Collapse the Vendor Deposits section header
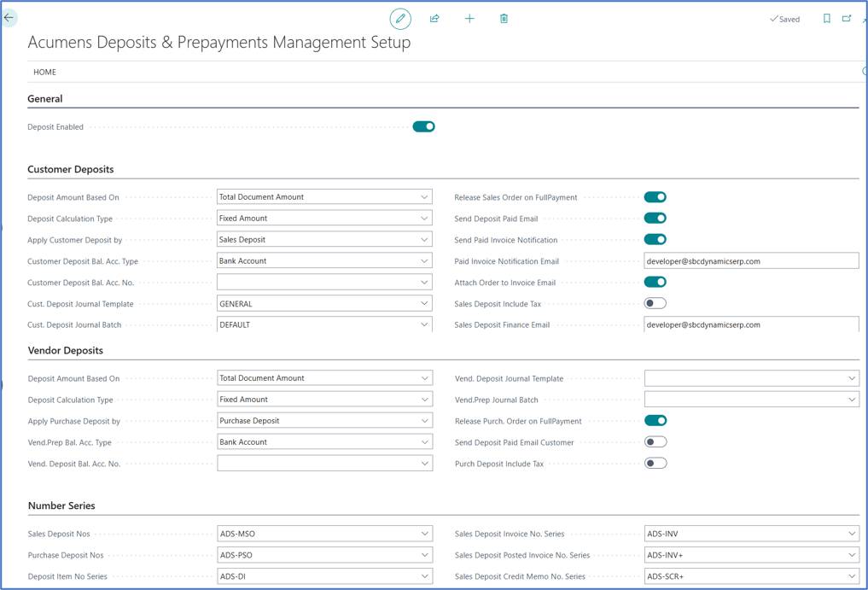868x590 pixels. pyautogui.click(x=66, y=351)
